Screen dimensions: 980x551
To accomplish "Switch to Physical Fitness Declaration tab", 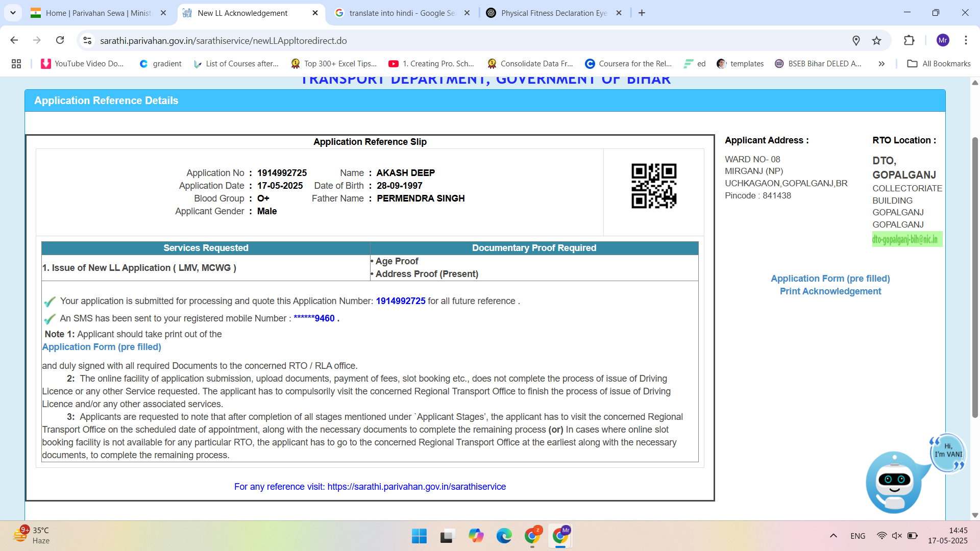I will [553, 13].
